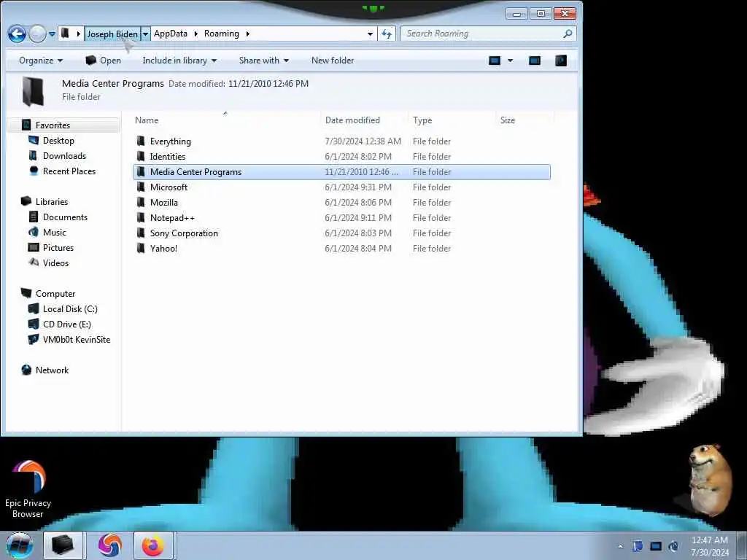Image resolution: width=747 pixels, height=560 pixels.
Task: Click the search magnifier icon
Action: pos(568,34)
